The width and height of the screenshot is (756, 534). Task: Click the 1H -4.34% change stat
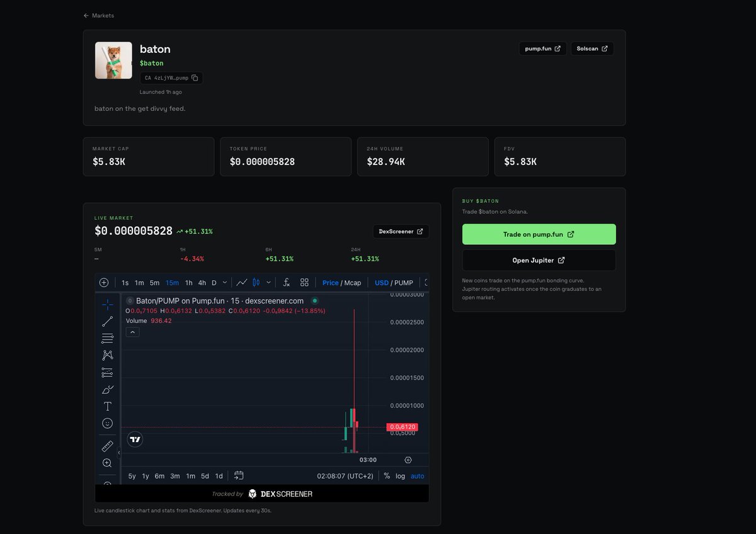coord(192,254)
